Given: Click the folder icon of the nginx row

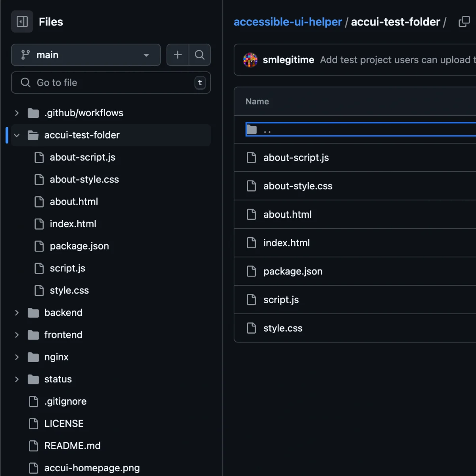Looking at the screenshot, I should pyautogui.click(x=33, y=357).
